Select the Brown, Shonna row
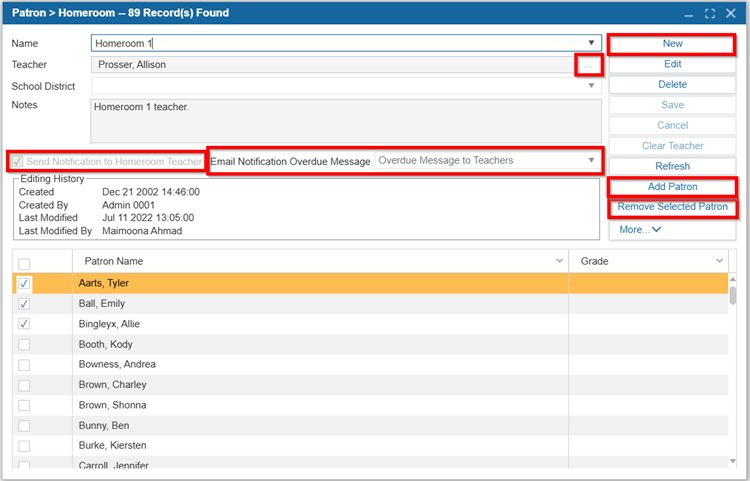 [x=370, y=405]
